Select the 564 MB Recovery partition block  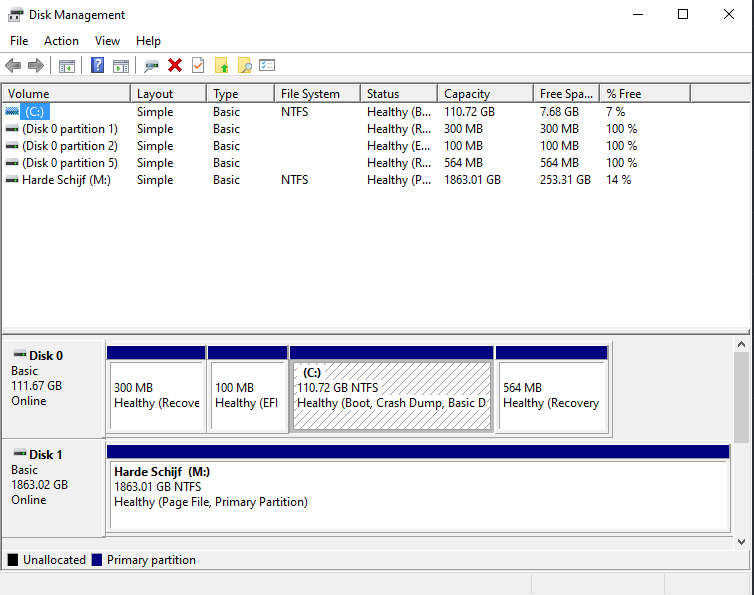point(552,389)
